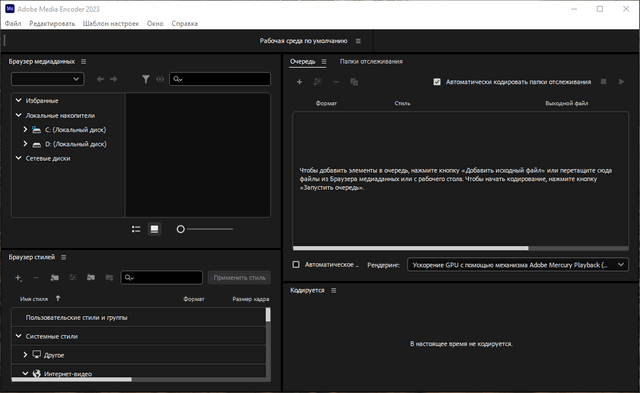Go back in media browser
The height and width of the screenshot is (393, 640).
[x=100, y=79]
